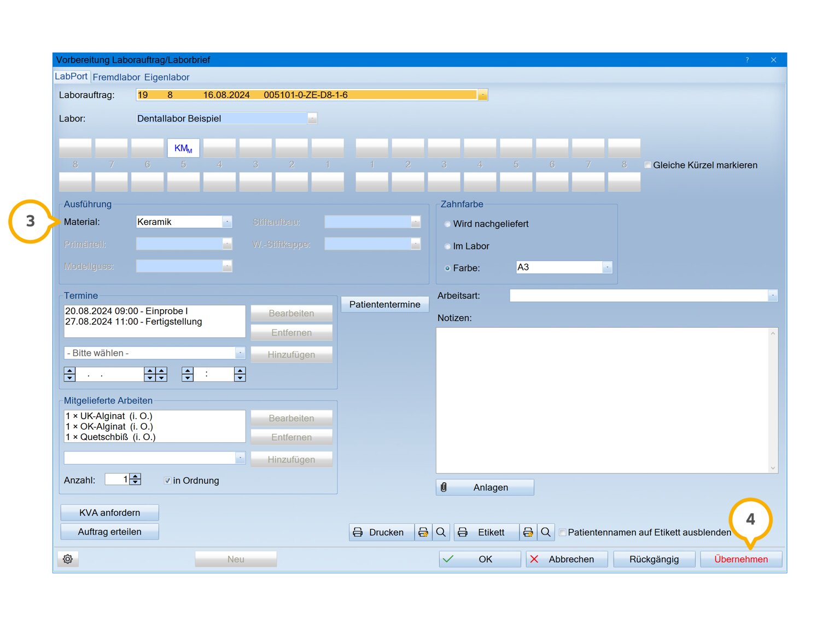The image size is (840, 626).
Task: Open print preview magnifier next to Drucken
Action: 441,532
